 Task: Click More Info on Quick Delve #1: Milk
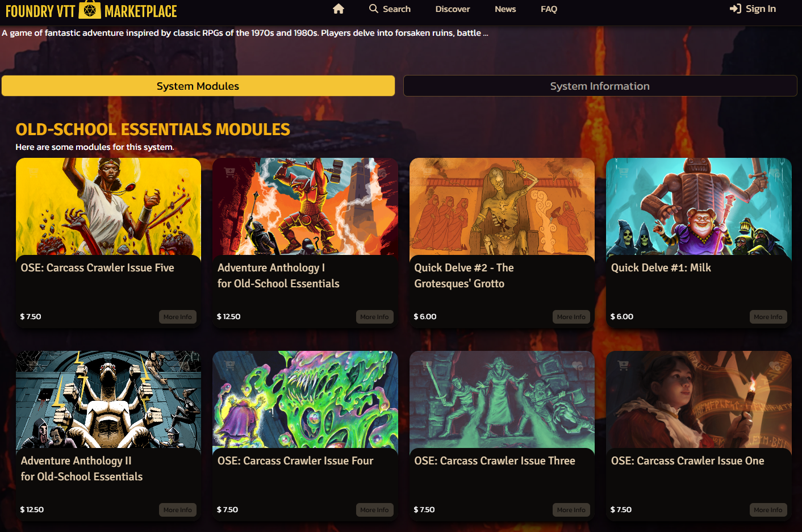tap(768, 317)
